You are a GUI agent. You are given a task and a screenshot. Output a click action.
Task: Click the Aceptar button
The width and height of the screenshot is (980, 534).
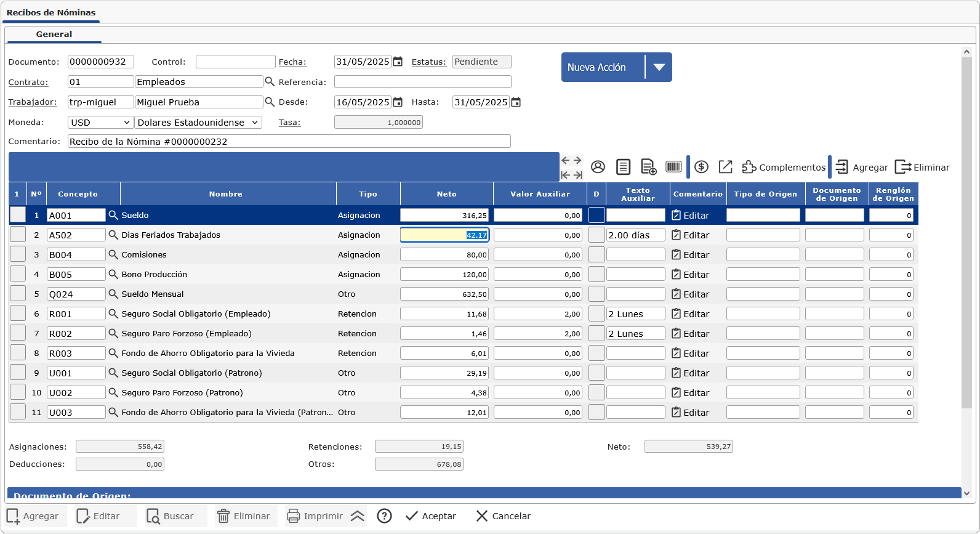pyautogui.click(x=431, y=516)
